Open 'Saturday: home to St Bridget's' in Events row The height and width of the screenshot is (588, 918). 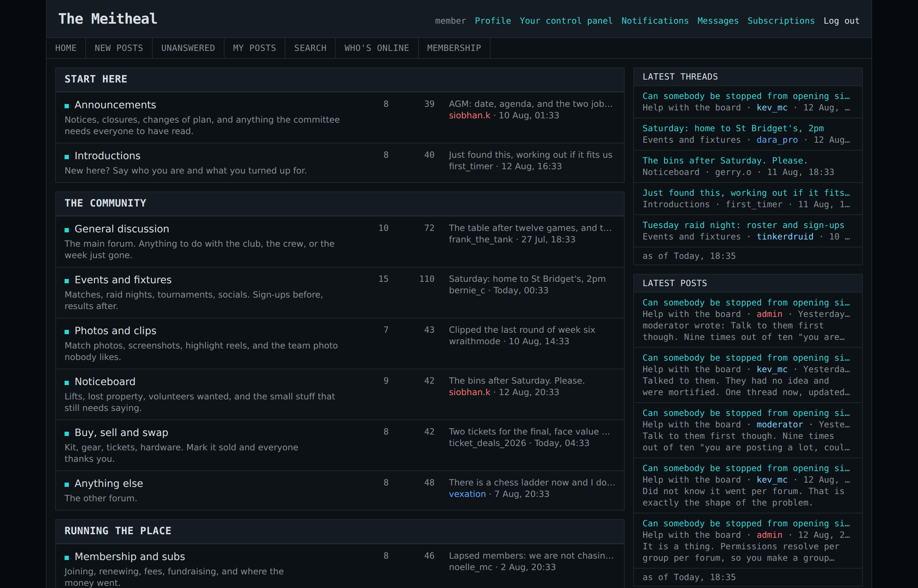click(x=527, y=279)
